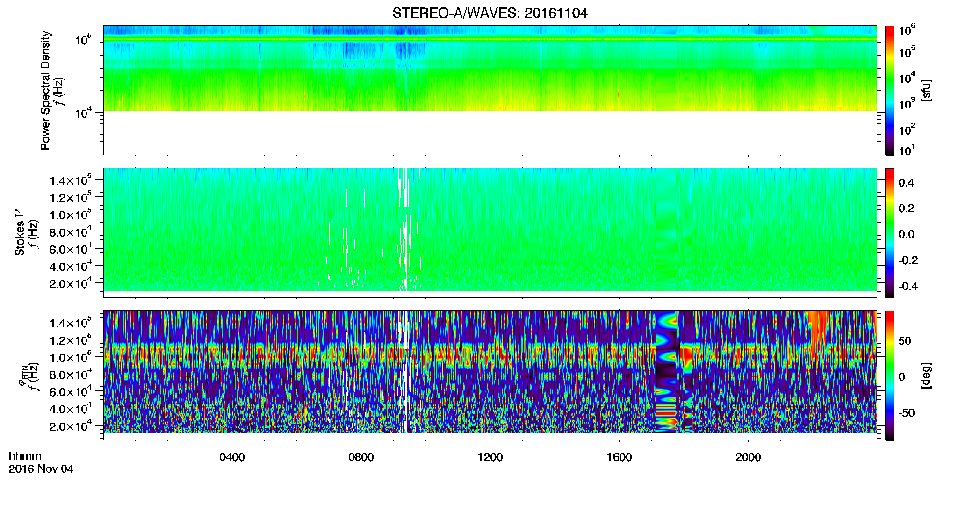Click 2.0×10^4 tick on Stokes V axis
The width and height of the screenshot is (980, 505).
point(71,283)
